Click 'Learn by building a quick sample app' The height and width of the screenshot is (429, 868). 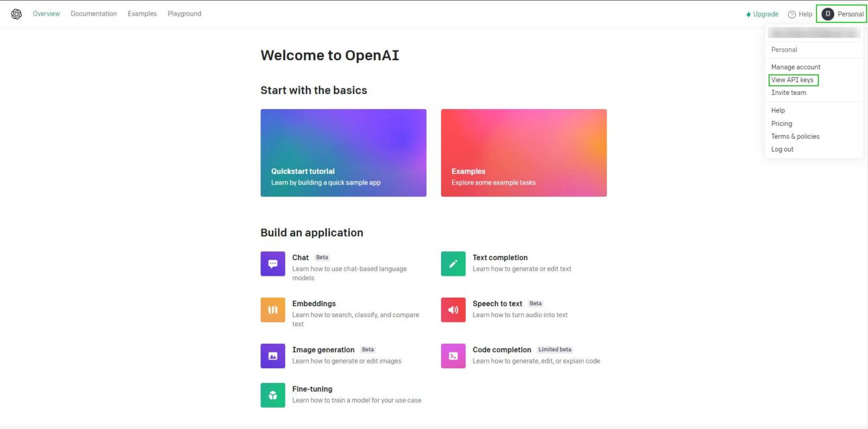pos(326,182)
